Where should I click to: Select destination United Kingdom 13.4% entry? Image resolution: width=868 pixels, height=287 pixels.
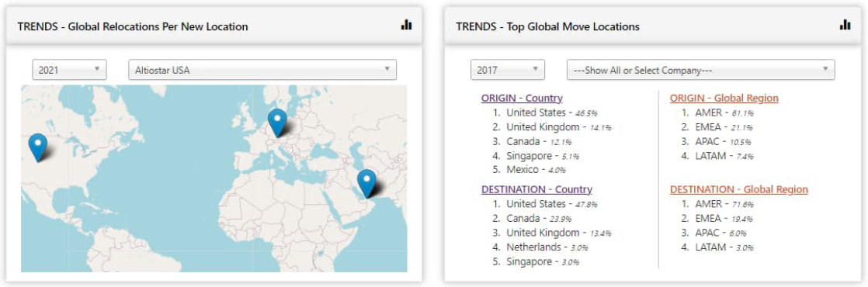click(x=559, y=233)
